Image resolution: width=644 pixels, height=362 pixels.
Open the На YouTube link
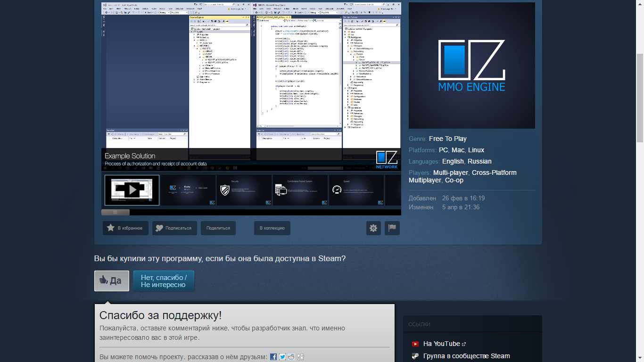[x=442, y=344]
